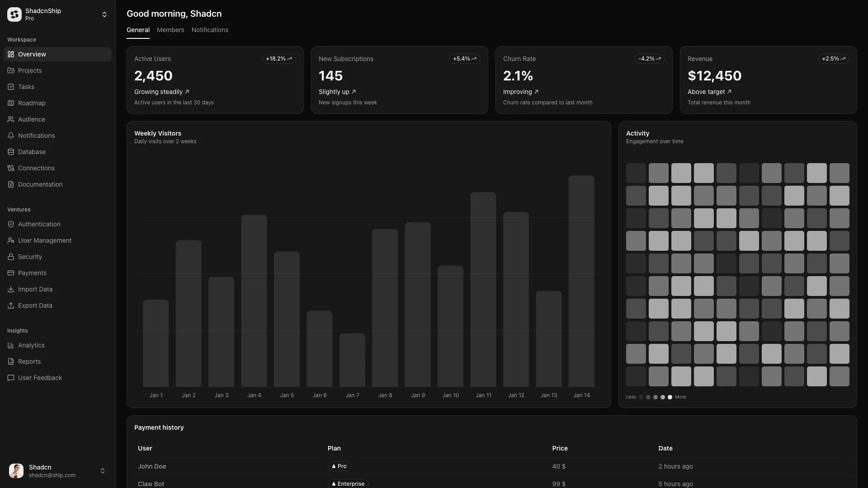The width and height of the screenshot is (868, 488).
Task: Select the Projects icon in sidebar
Action: (x=10, y=70)
